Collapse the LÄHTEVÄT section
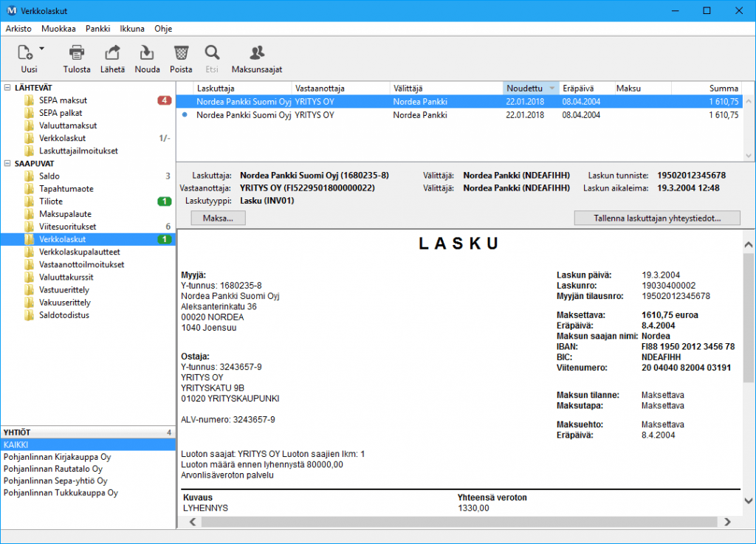Image resolution: width=756 pixels, height=544 pixels. pyautogui.click(x=7, y=88)
